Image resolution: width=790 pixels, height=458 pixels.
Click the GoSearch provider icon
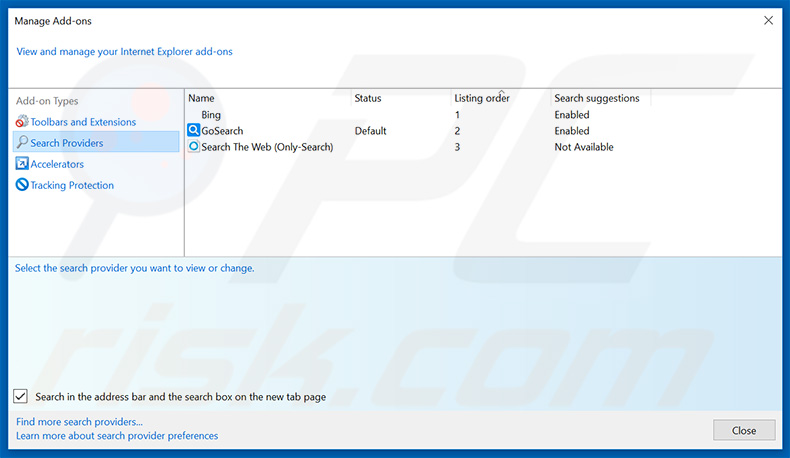193,130
